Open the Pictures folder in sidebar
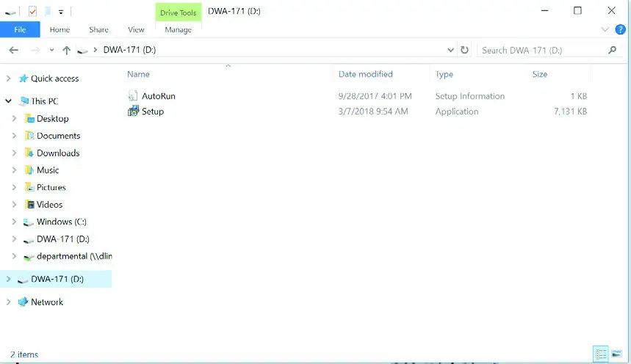631x364 pixels. [51, 187]
